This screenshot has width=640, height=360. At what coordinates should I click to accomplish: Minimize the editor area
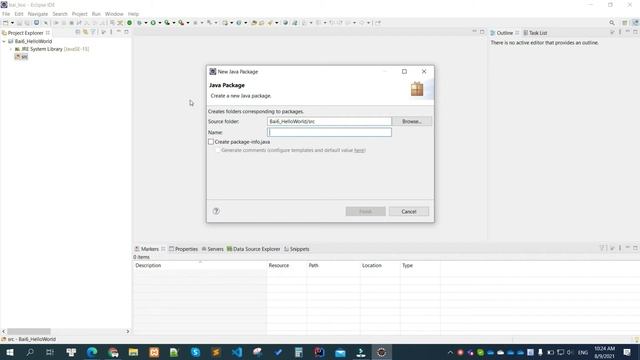click(474, 31)
